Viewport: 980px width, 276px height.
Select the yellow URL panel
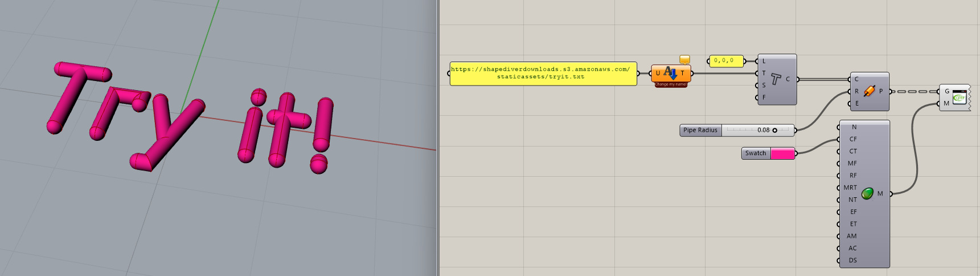pyautogui.click(x=543, y=74)
